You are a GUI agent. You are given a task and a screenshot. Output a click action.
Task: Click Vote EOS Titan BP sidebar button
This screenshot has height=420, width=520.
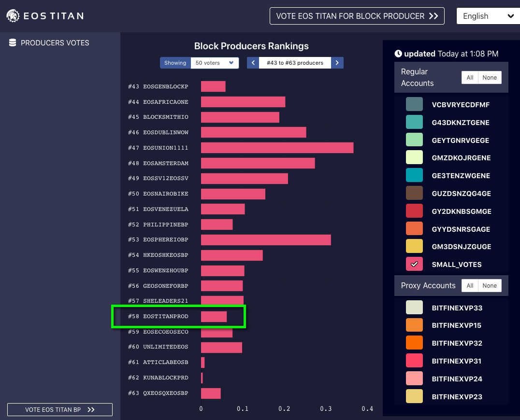(60, 409)
